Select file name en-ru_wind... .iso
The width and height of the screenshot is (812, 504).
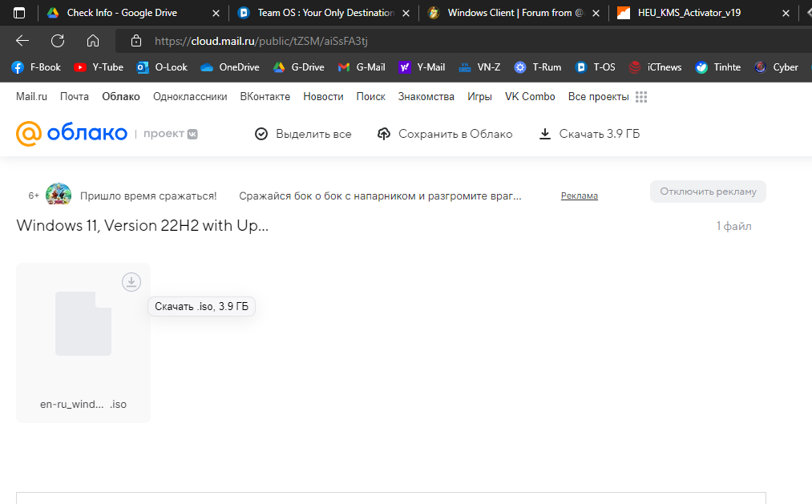coord(83,404)
